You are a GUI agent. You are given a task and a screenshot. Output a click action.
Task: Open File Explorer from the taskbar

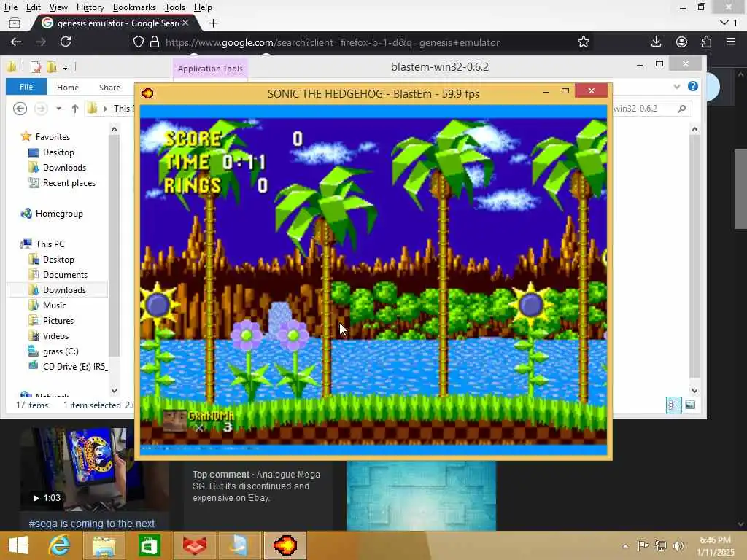point(104,545)
